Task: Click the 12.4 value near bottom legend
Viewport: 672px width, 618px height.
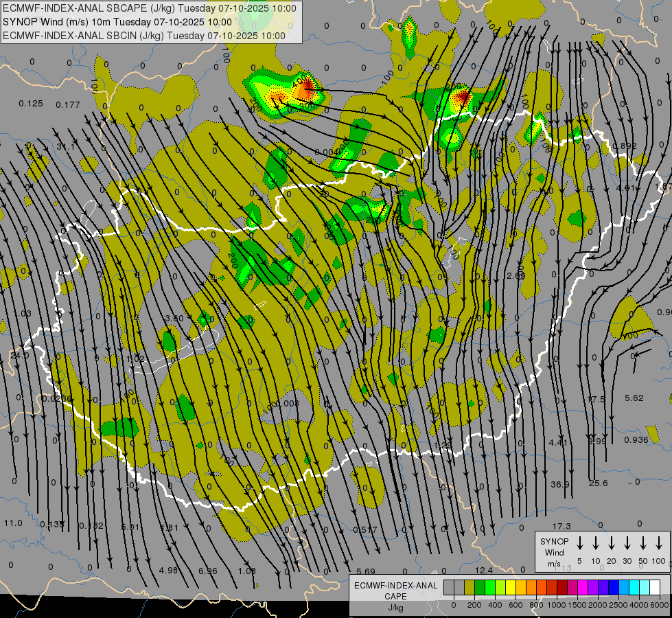Action: [483, 571]
